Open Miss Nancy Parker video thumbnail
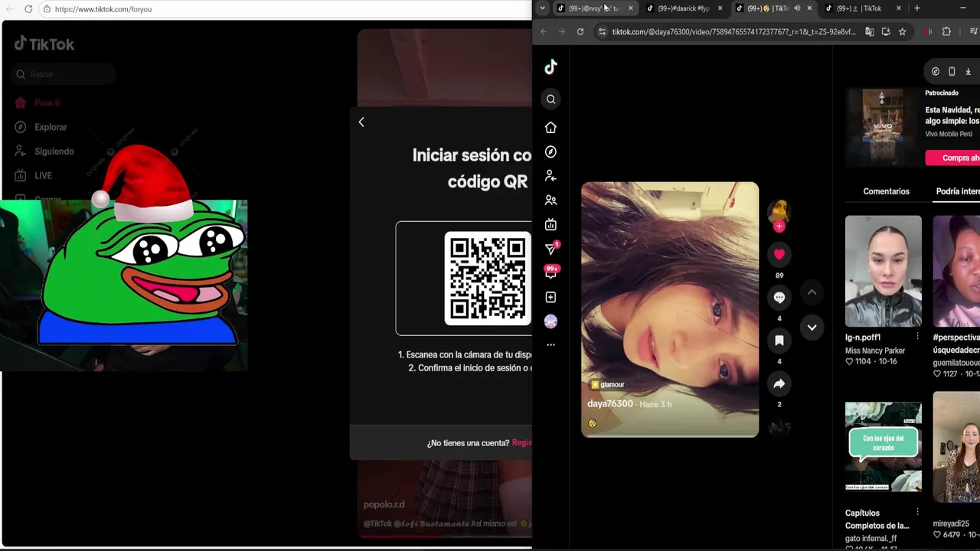The image size is (980, 551). [x=884, y=271]
